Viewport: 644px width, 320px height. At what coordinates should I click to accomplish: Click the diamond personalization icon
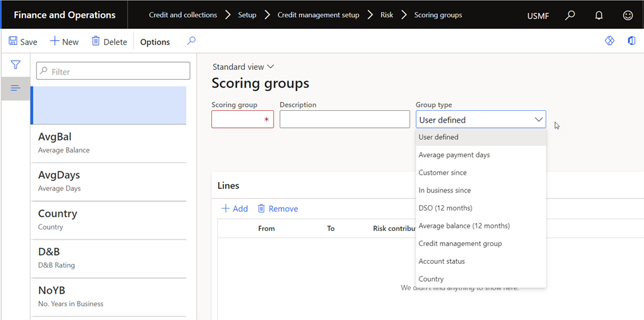(x=609, y=41)
